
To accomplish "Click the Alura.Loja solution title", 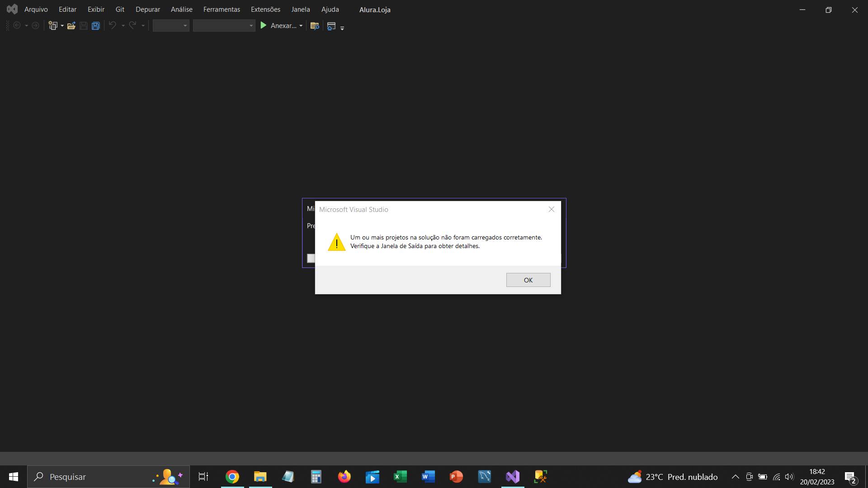I will (375, 9).
